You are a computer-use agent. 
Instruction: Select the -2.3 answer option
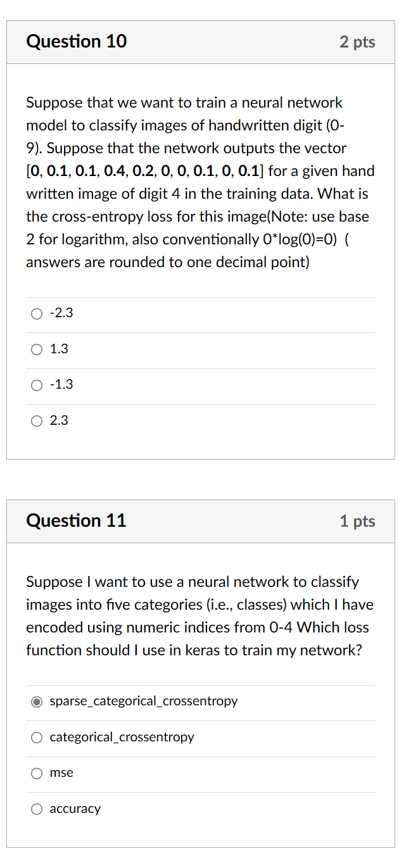[x=36, y=313]
